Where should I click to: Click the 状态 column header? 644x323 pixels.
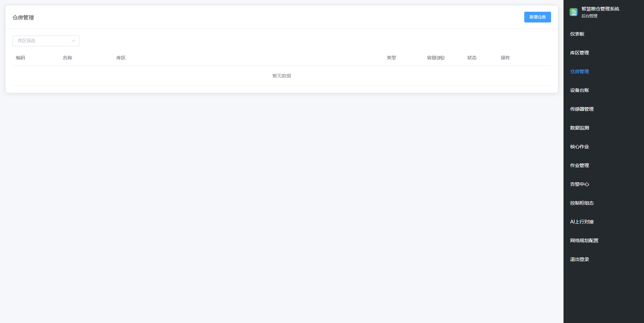(x=472, y=58)
